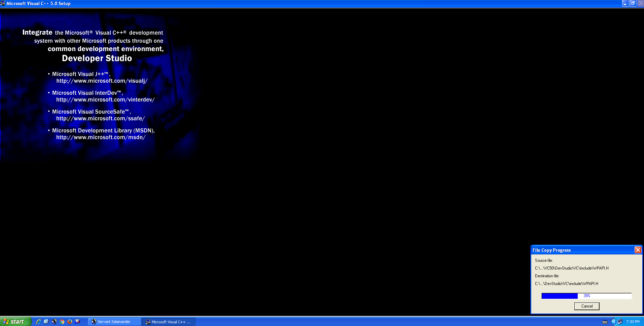Click the destination path '\DevStudio\VC\include\WPAPI.H'
Viewport: 644px width, 326px height.
click(x=567, y=284)
